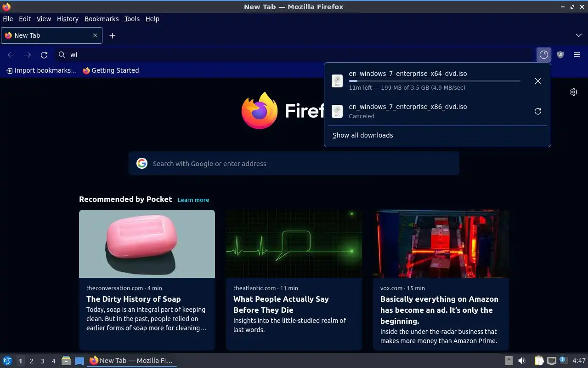Open new tab page personalize gear
The width and height of the screenshot is (588, 368).
coord(574,92)
